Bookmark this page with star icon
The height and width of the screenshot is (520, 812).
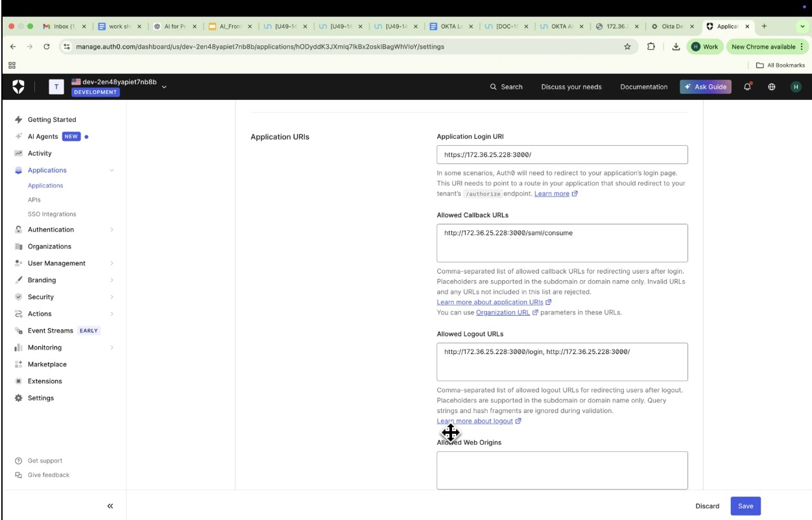[627, 47]
